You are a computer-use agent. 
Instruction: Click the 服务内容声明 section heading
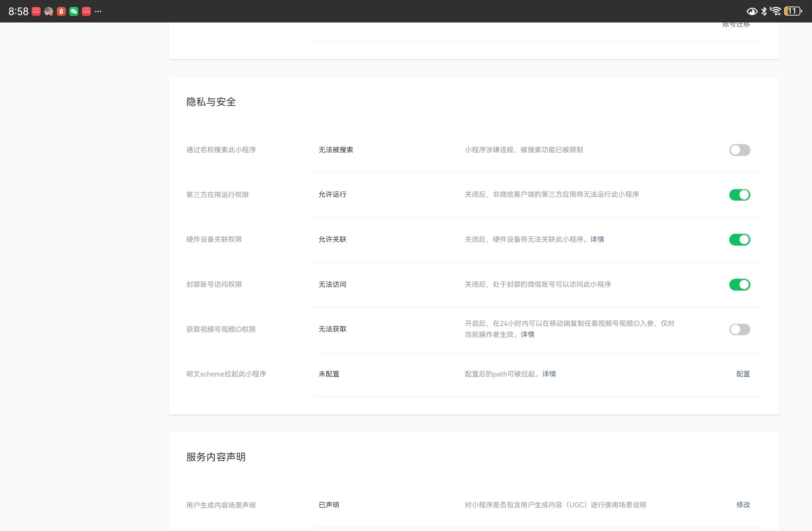(216, 457)
